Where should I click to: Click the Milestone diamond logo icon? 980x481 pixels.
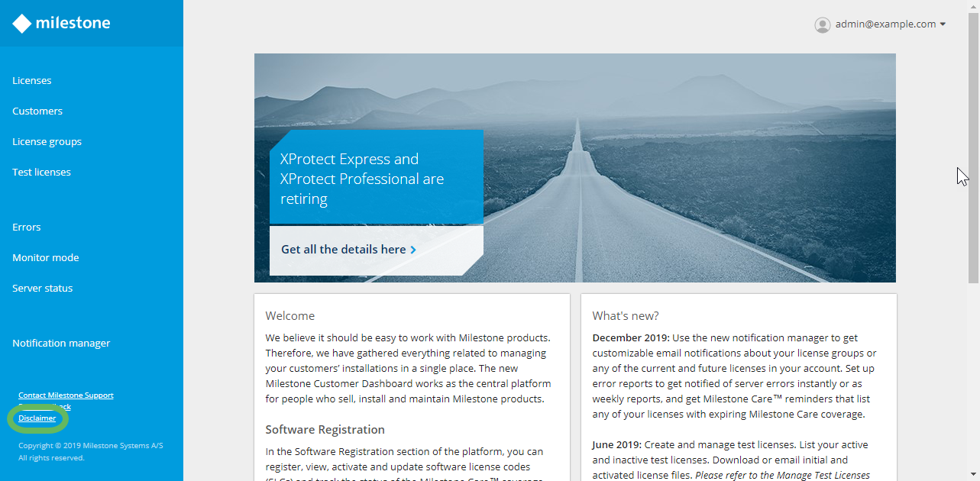(22, 24)
